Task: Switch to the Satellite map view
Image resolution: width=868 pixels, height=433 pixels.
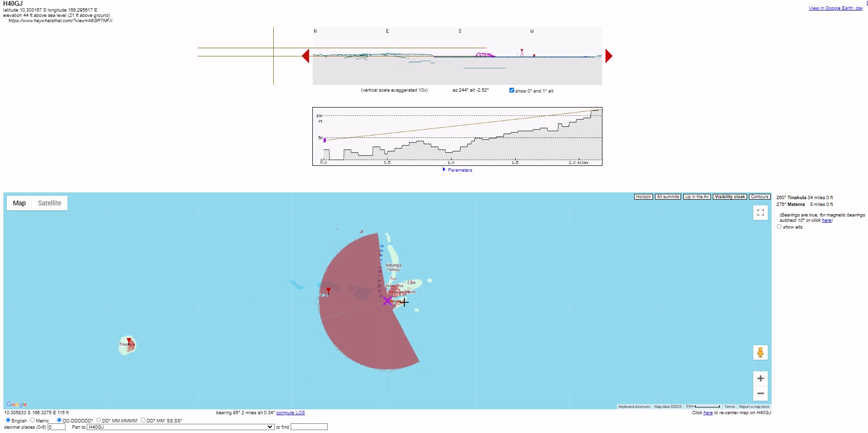Action: pos(50,203)
